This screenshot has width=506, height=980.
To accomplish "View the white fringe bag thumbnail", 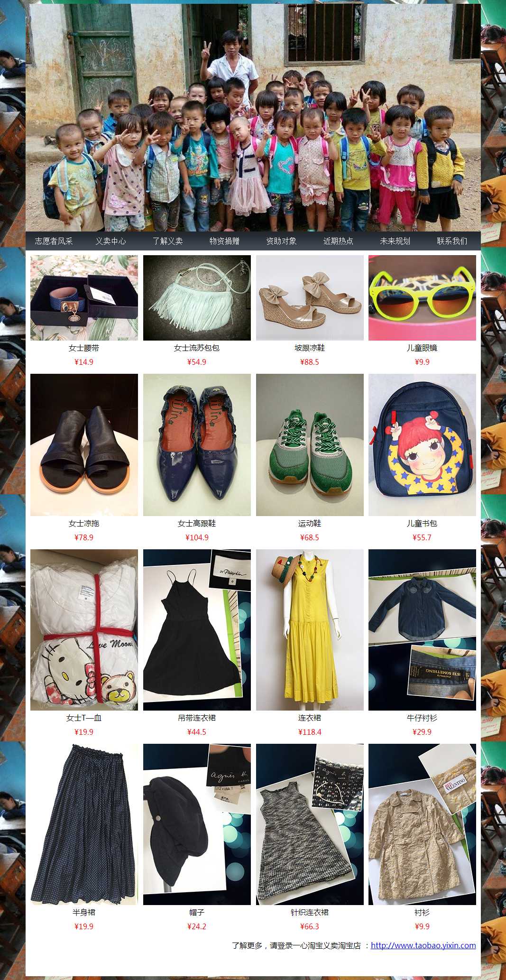I will pos(197,298).
